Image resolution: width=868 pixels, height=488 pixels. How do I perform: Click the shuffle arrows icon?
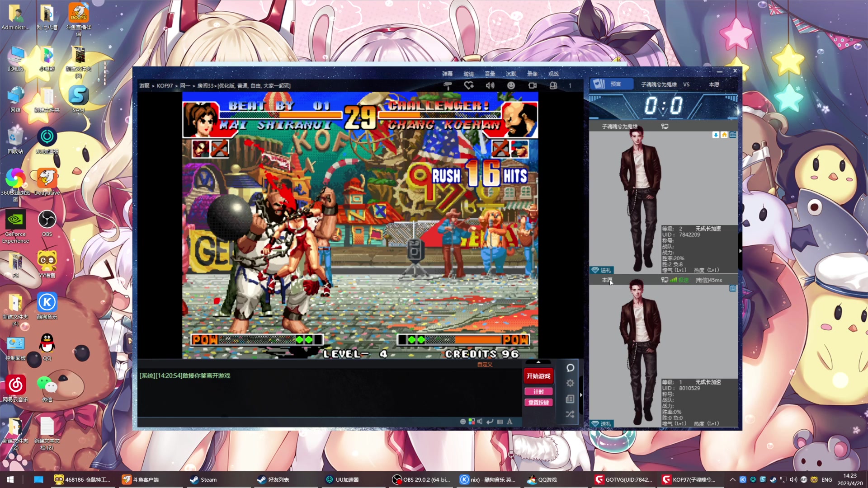(570, 414)
